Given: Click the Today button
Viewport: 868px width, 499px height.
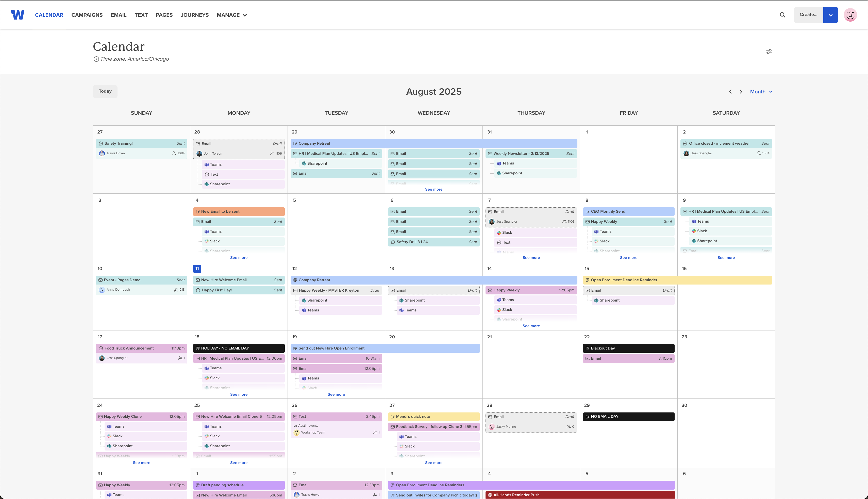Looking at the screenshot, I should coord(105,92).
